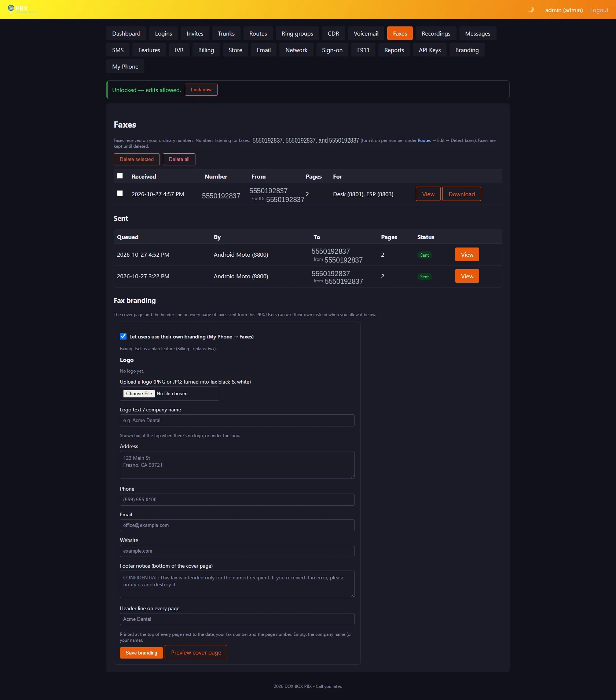
Task: Open the My Phone tab
Action: [x=125, y=66]
